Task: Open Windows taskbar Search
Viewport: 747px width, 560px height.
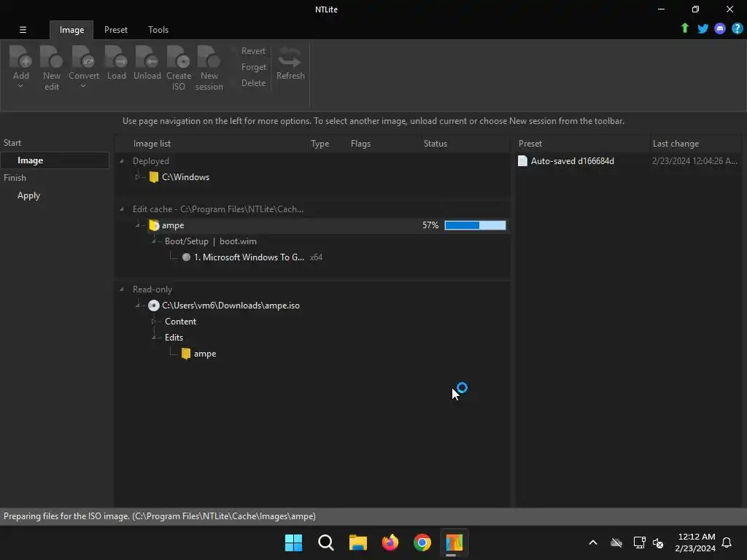Action: [x=326, y=542]
